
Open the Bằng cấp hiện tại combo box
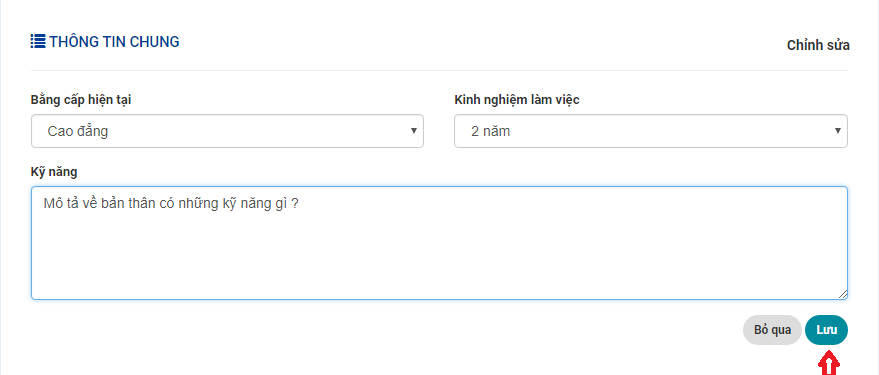click(227, 131)
